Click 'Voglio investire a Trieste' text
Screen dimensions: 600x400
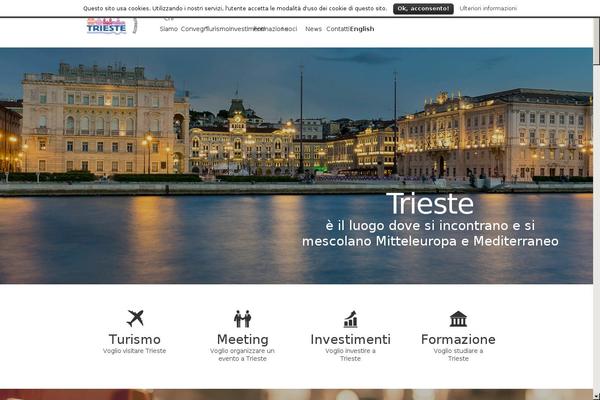[351, 355]
